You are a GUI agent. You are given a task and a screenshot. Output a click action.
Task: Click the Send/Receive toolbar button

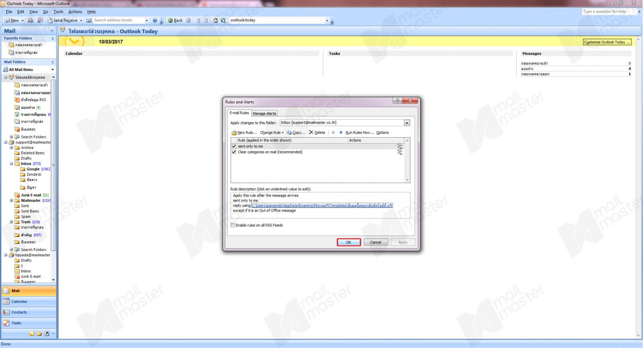tap(62, 20)
